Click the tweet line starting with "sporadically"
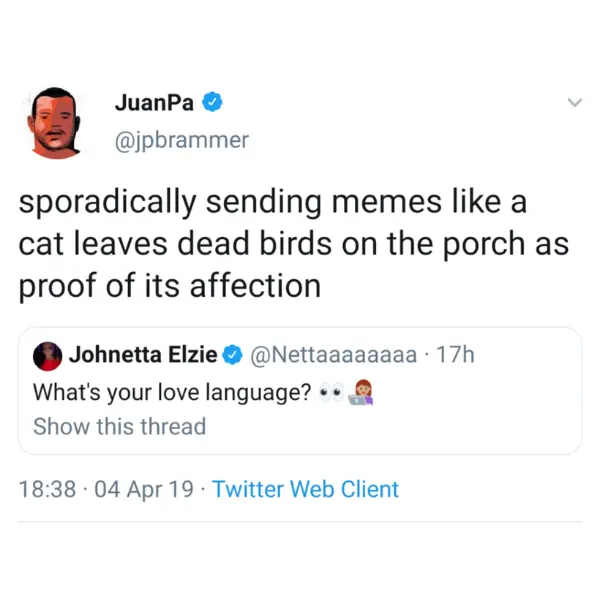This screenshot has width=600, height=600. coord(272,203)
